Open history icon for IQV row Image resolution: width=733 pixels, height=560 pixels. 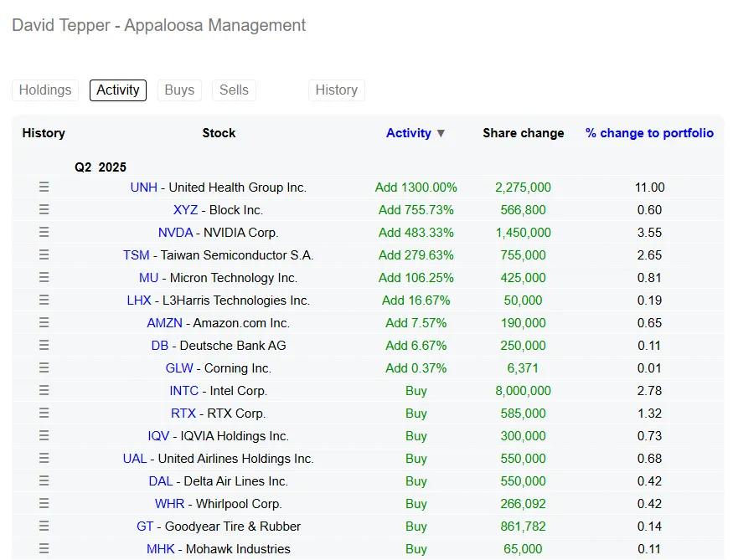44,436
